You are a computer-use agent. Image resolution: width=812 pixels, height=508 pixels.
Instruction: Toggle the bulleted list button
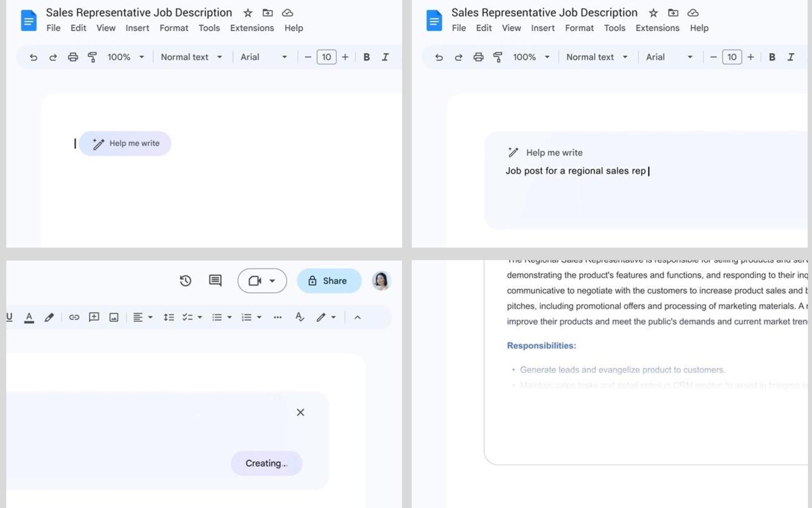(217, 317)
